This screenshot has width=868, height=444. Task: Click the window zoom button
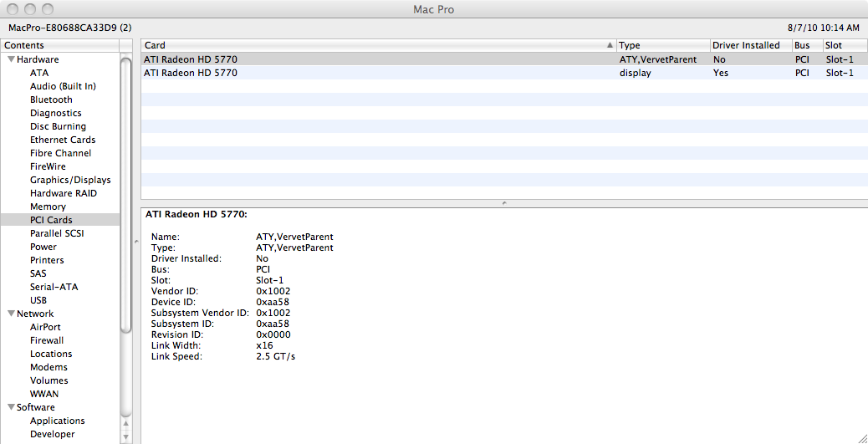(49, 9)
